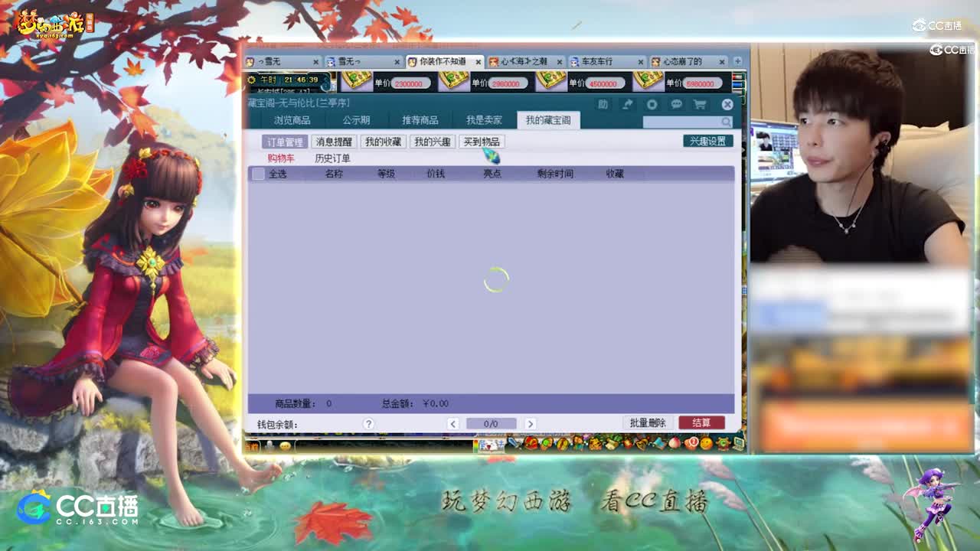This screenshot has width=980, height=551.
Task: Click the 2300000 unit price value
Action: point(408,84)
